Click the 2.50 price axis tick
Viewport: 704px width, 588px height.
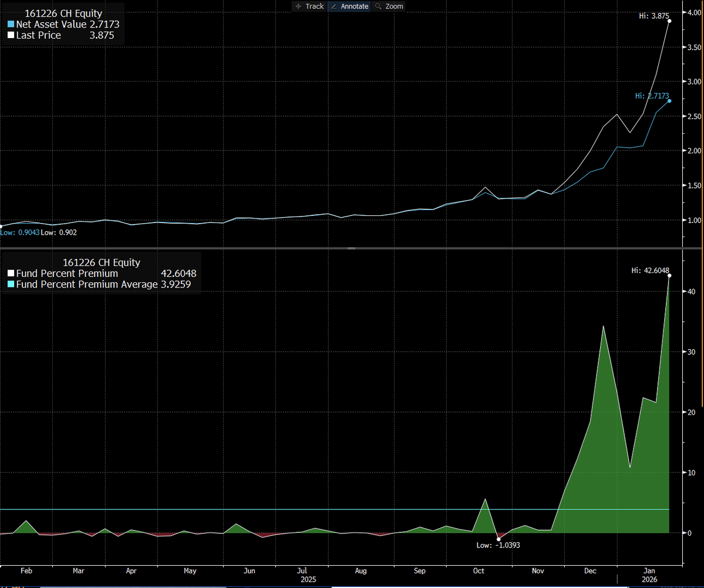(694, 116)
